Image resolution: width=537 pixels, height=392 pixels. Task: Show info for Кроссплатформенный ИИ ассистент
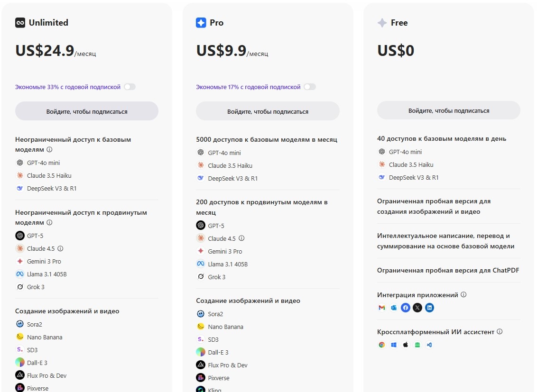coord(500,332)
